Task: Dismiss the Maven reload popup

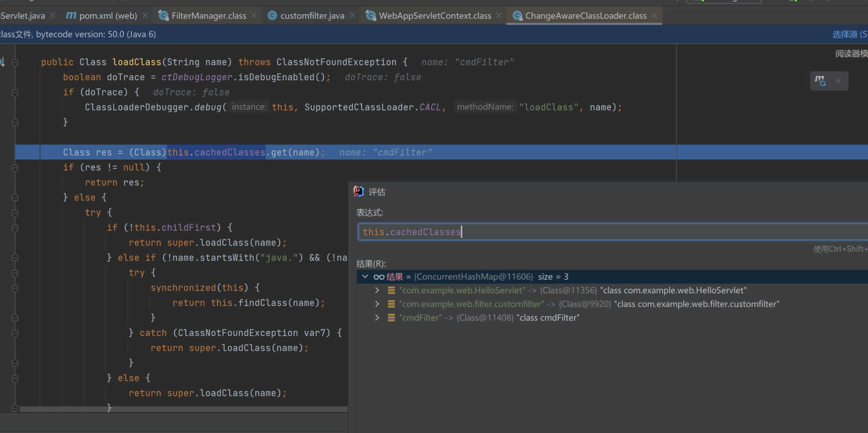Action: 838,81
